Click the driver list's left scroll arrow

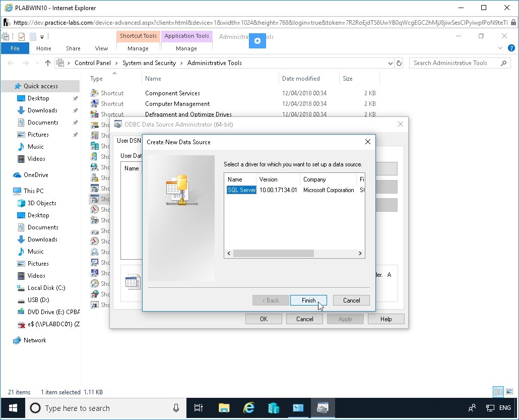(x=229, y=254)
